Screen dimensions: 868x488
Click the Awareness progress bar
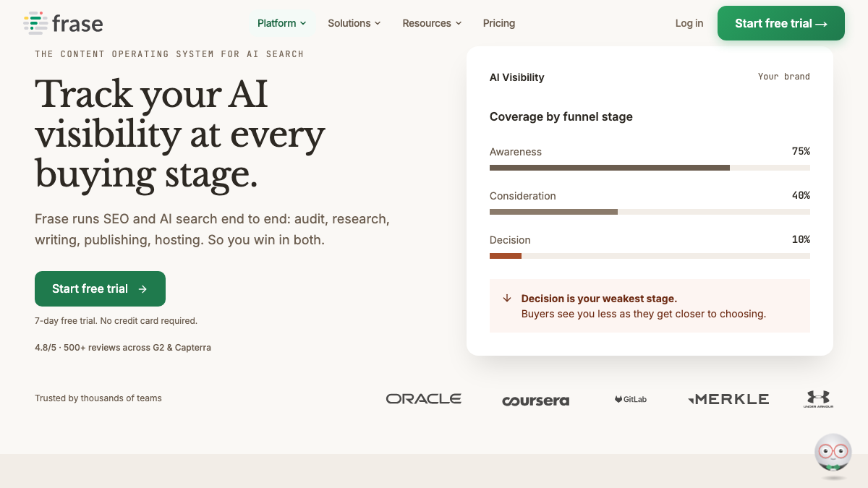pyautogui.click(x=650, y=168)
